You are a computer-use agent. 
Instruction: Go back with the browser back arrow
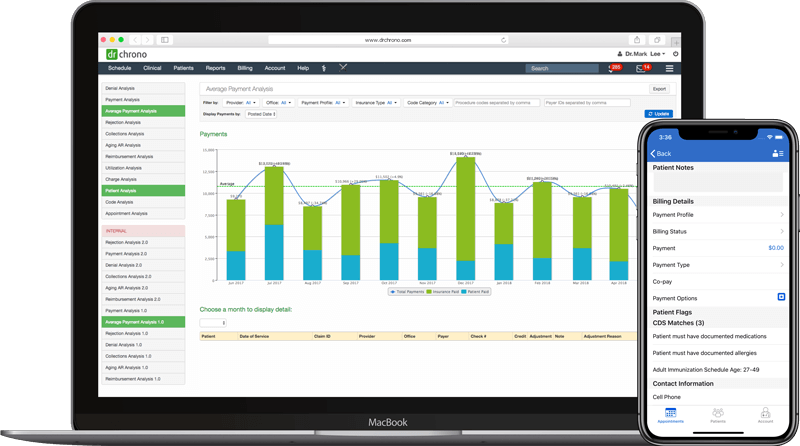coord(135,40)
